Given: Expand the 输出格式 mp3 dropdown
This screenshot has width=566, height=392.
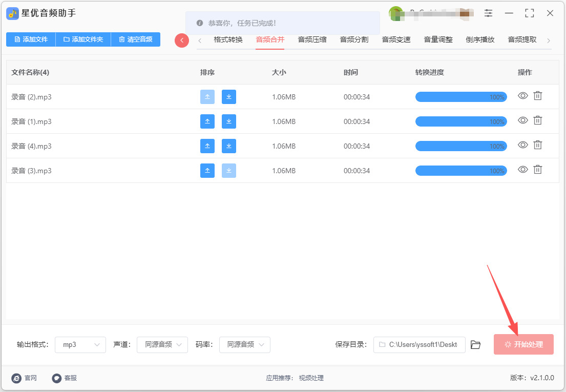Looking at the screenshot, I should coord(80,345).
